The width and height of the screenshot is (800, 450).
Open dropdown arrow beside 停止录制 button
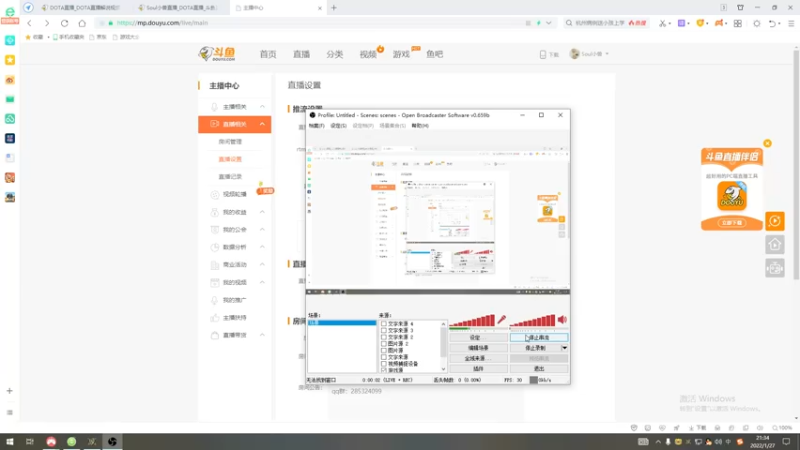[x=564, y=348]
